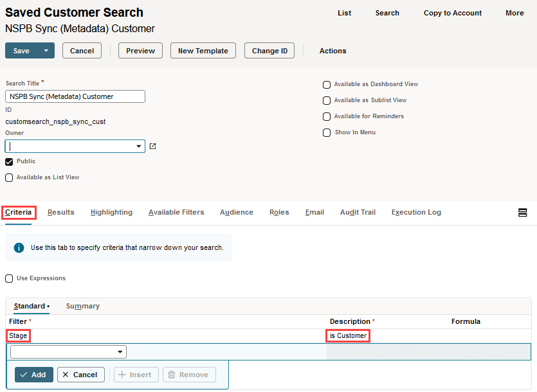Open the Audit Trail tab

point(358,212)
